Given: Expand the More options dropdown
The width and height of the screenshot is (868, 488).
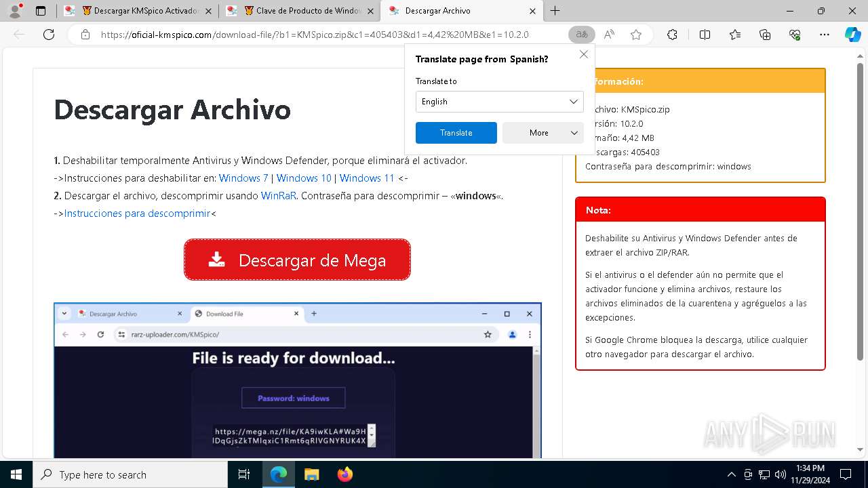Looking at the screenshot, I should pos(543,133).
